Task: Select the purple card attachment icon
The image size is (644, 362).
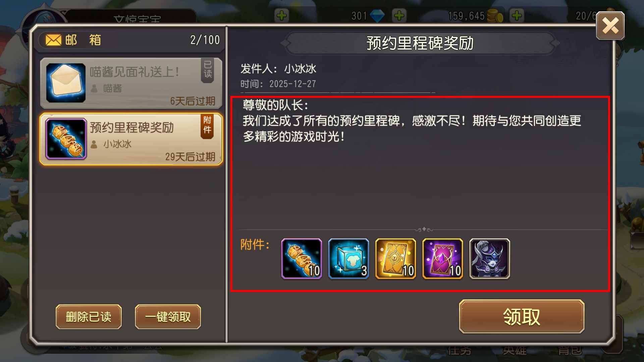Action: coord(442,258)
